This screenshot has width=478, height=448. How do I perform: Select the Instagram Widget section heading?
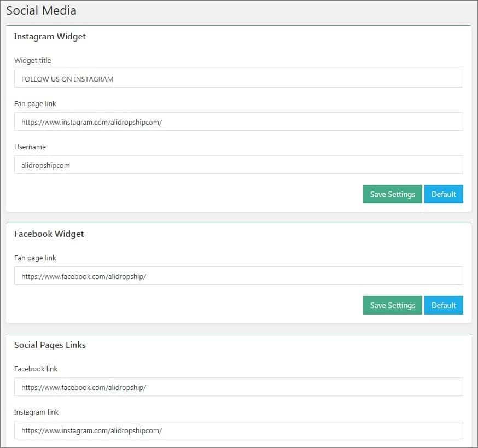50,37
